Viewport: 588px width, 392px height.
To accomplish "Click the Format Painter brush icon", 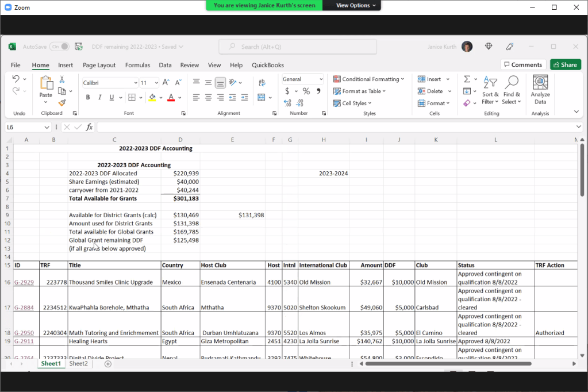I will (x=62, y=103).
